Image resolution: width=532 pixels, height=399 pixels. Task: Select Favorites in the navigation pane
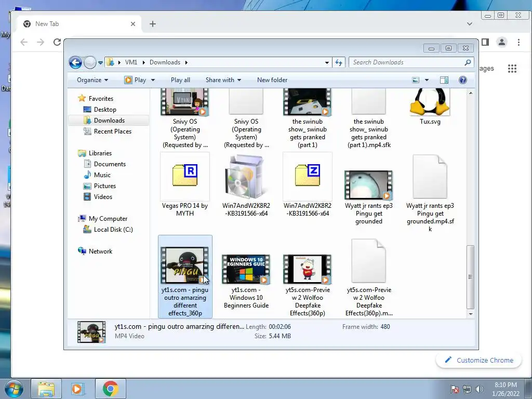point(101,99)
